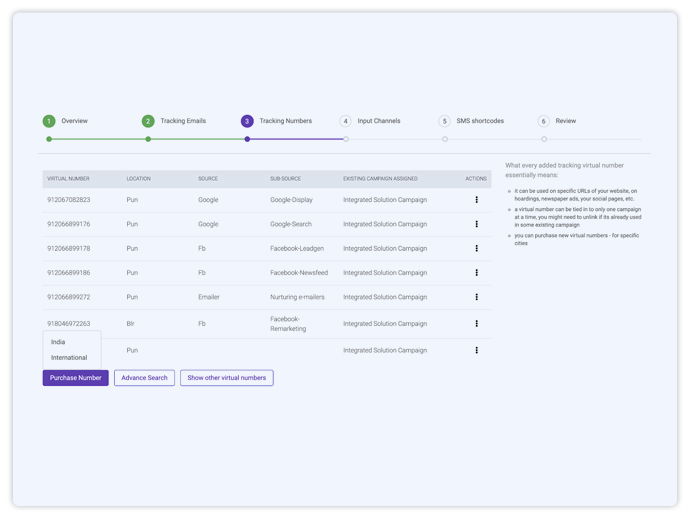
Task: Open actions menu for number 912066899176
Action: tap(476, 224)
